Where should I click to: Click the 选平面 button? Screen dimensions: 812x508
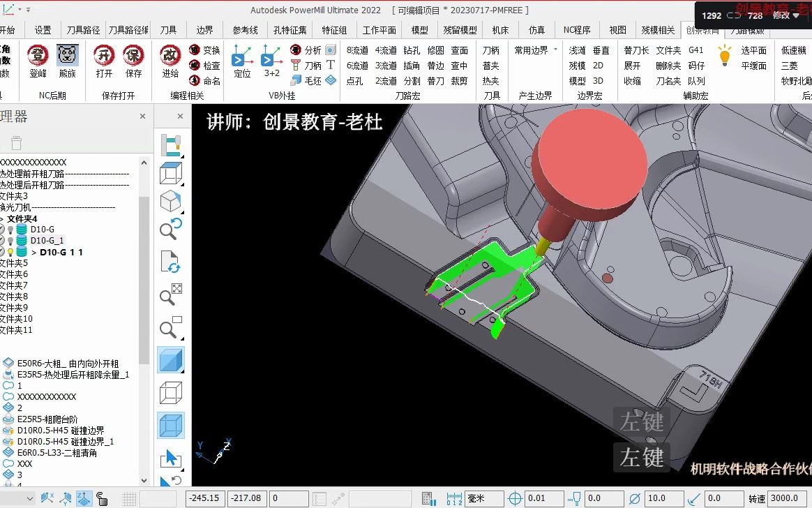tap(753, 50)
